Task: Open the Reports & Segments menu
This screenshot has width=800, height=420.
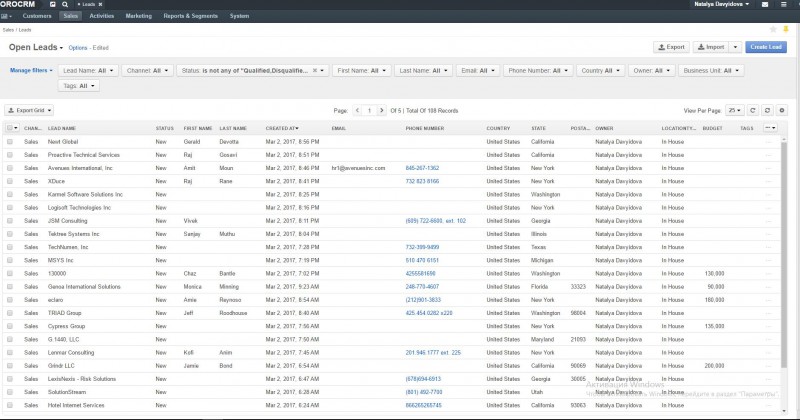Action: 190,16
